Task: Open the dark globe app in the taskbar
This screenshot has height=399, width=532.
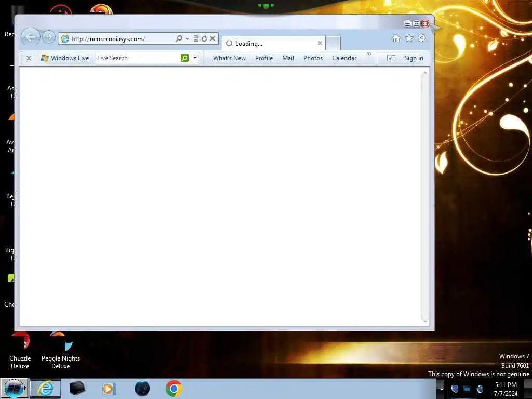Action: pyautogui.click(x=142, y=389)
